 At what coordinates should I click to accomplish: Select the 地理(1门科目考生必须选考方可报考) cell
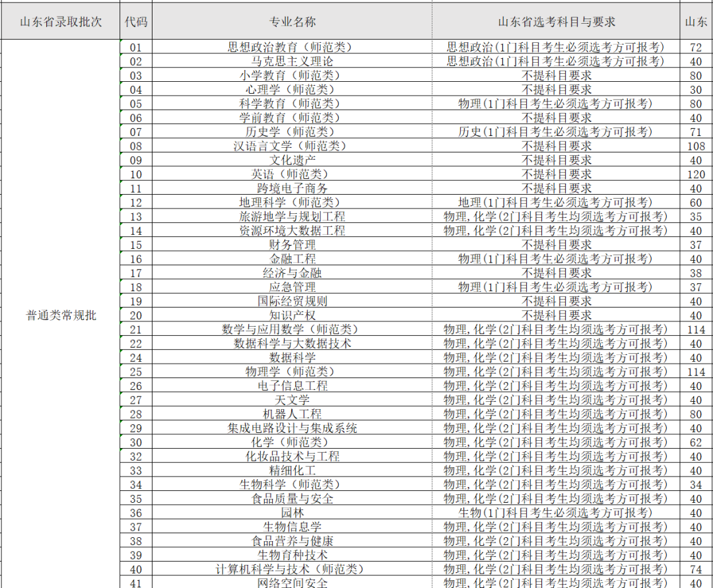tap(556, 202)
